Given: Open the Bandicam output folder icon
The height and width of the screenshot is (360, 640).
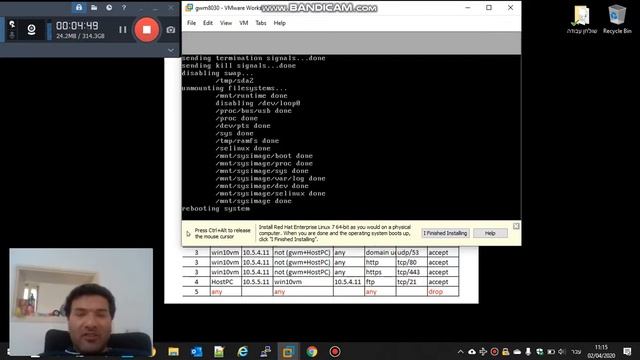Looking at the screenshot, I should 94,7.
